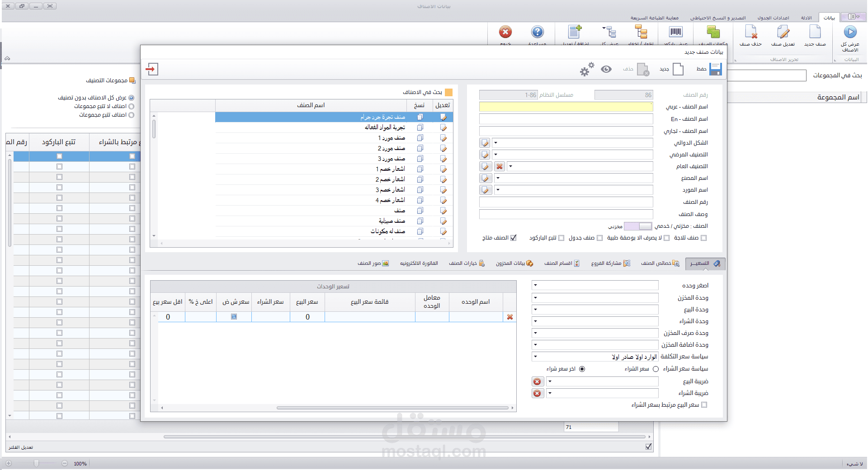Viewport: 868px width, 470px height.
Task: Click the حذف صنف ribbon icon
Action: [x=751, y=32]
